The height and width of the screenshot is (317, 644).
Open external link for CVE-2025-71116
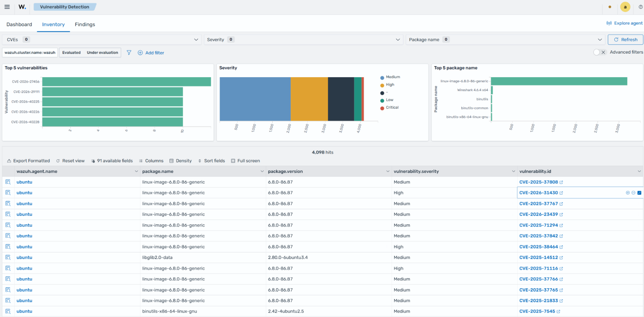point(561,269)
